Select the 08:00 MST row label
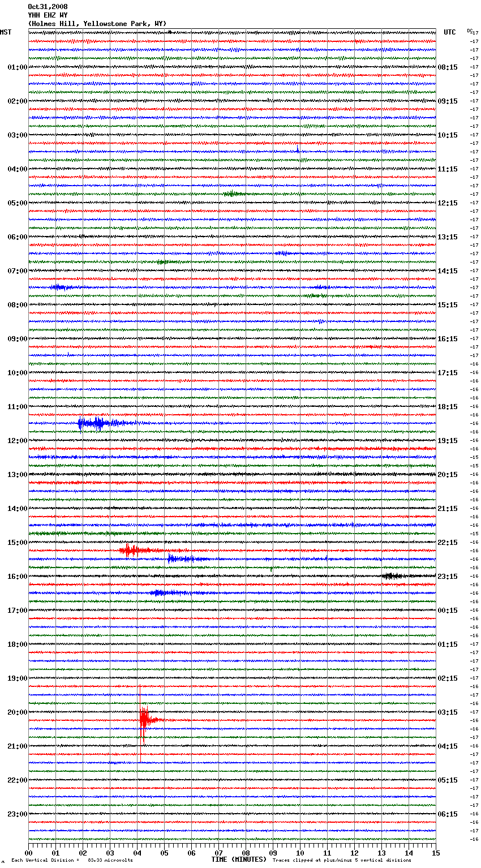Screen dimensions: 481x868 pos(18,305)
